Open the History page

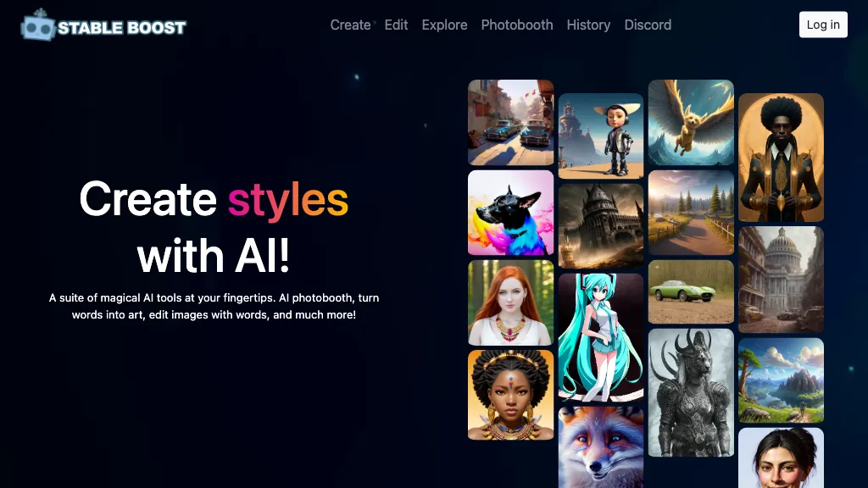point(588,25)
